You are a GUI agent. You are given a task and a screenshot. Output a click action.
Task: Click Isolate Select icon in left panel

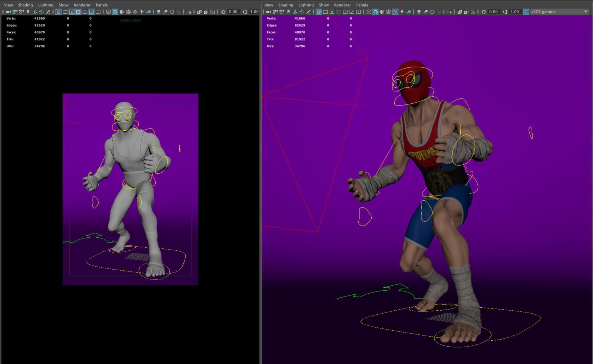click(189, 12)
